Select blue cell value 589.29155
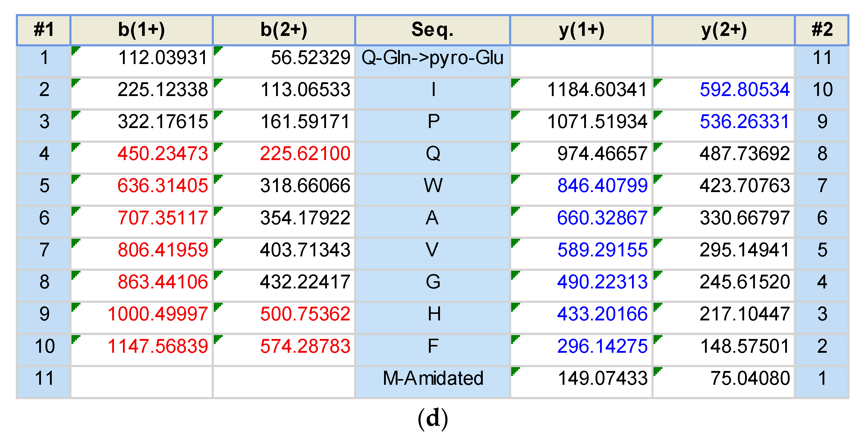Viewport: 868px width, 444px height. [581, 253]
